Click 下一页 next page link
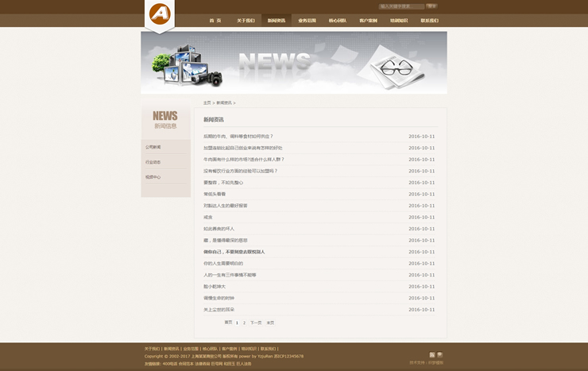 tap(256, 323)
